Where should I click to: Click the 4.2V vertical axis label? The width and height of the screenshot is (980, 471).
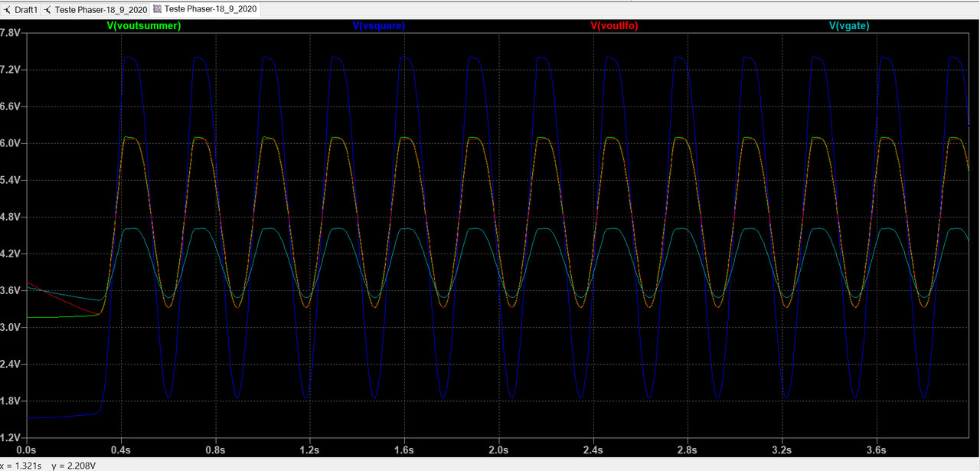(x=11, y=253)
